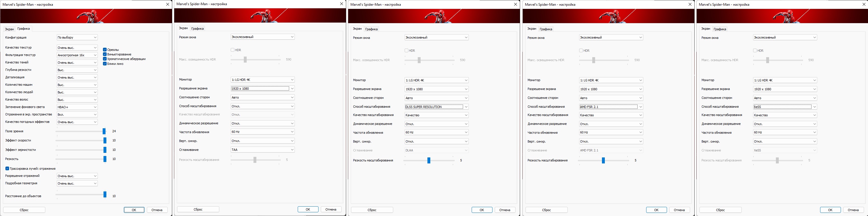868x216 pixels.
Task: Click ОК in graphics settings window
Action: (134, 210)
